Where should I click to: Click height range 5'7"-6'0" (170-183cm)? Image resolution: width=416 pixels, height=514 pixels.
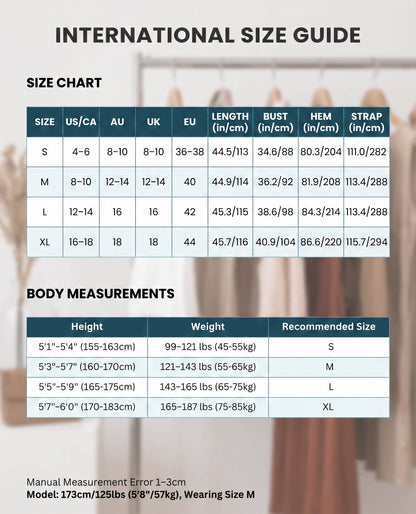point(87,407)
